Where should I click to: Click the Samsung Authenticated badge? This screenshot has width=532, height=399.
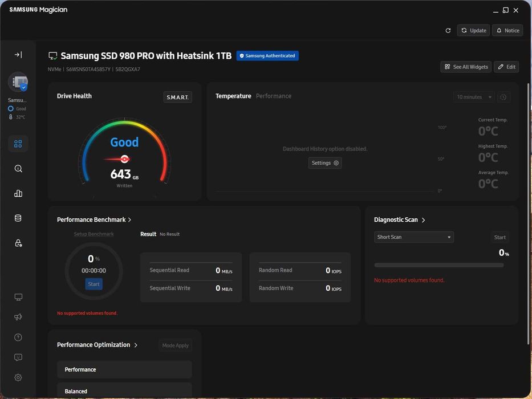267,56
